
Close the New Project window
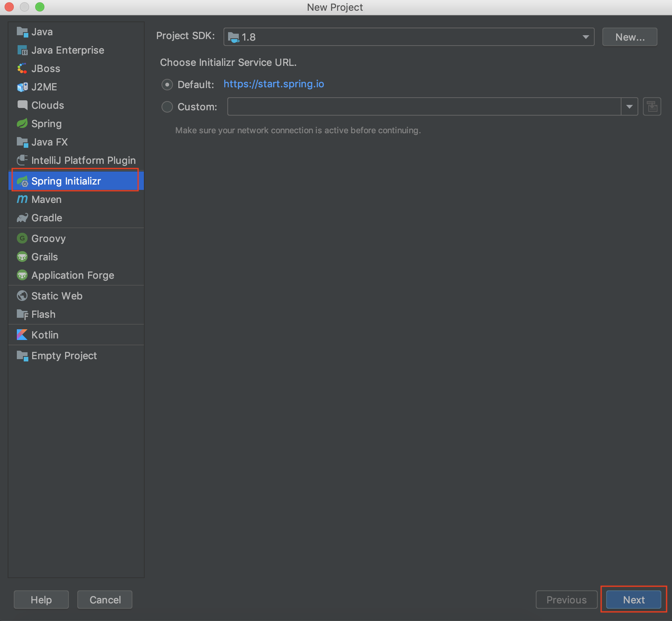tap(9, 7)
